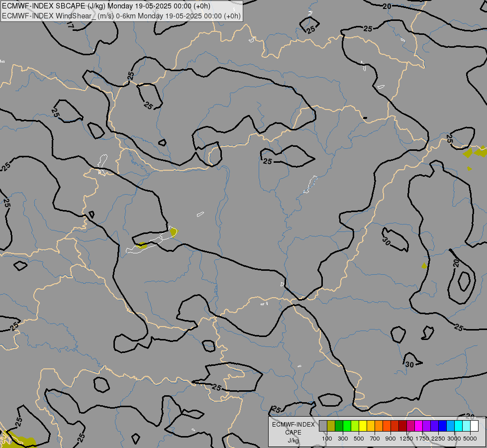Click the contour label 17

(x=70, y=26)
